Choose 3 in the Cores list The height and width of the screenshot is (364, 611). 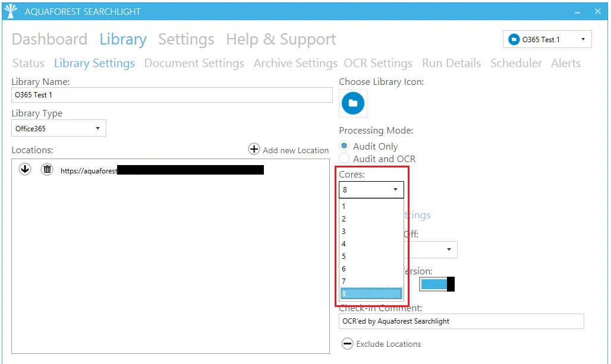(371, 231)
